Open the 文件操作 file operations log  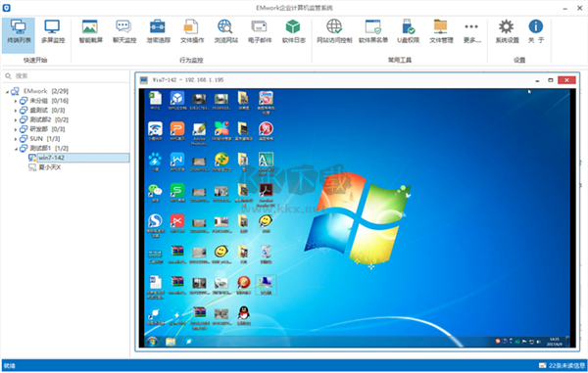point(192,31)
